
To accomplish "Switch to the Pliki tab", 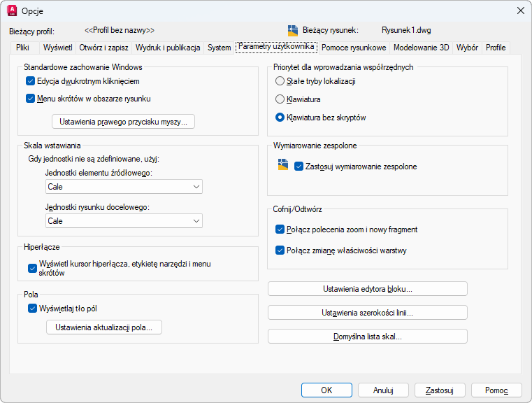I will pyautogui.click(x=22, y=48).
